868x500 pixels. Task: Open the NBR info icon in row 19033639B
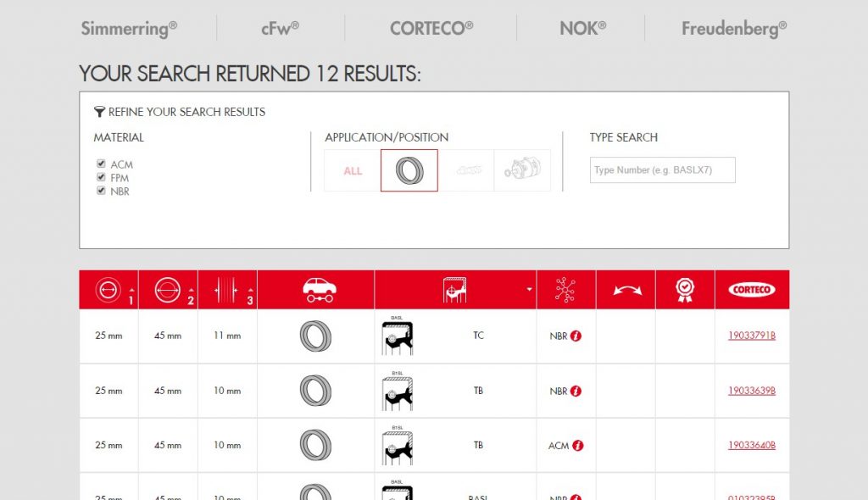coord(576,391)
